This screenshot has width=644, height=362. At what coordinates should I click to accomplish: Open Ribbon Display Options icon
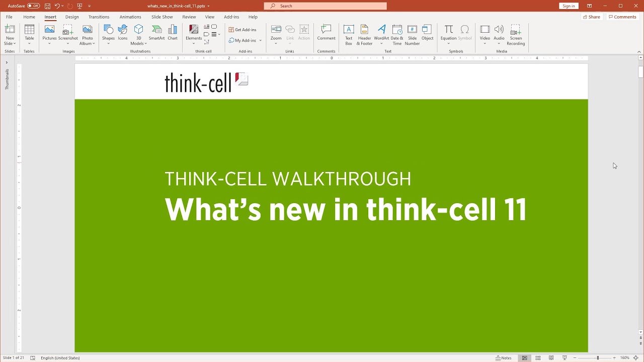pyautogui.click(x=589, y=6)
